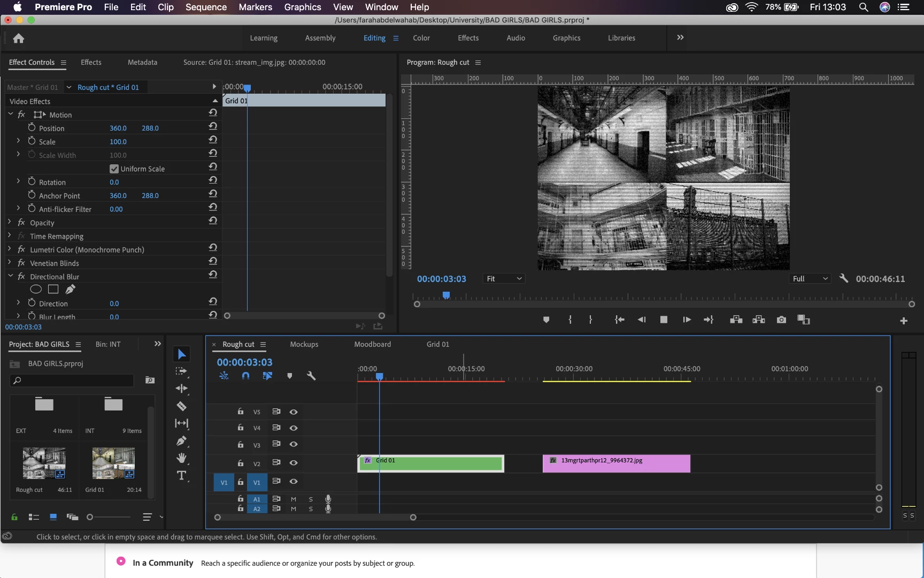The image size is (924, 578).
Task: Mute audio track A1
Action: click(x=294, y=499)
